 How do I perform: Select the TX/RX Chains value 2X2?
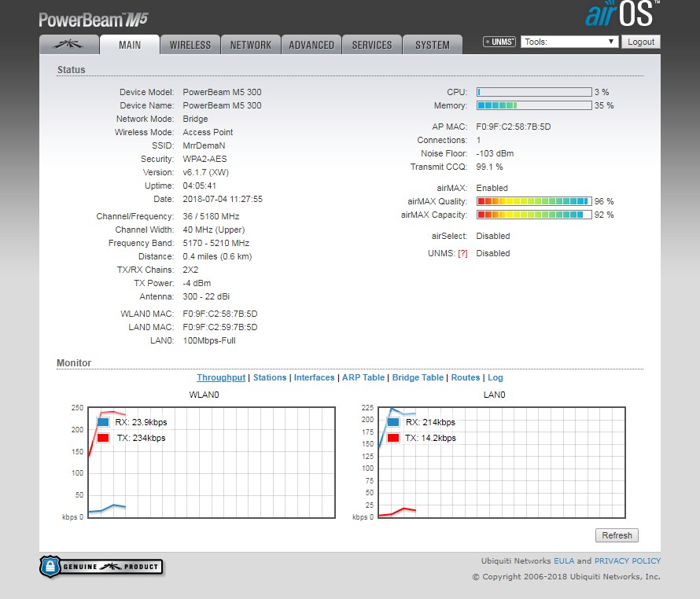pos(190,270)
